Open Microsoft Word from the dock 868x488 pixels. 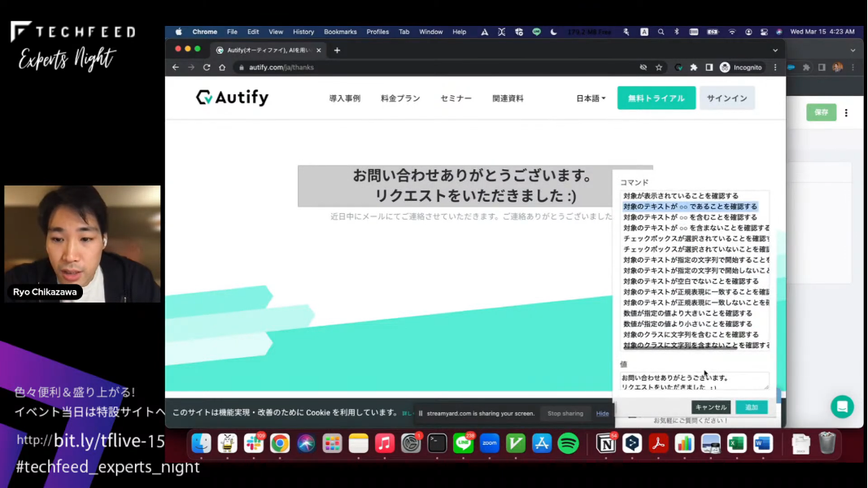tap(763, 443)
